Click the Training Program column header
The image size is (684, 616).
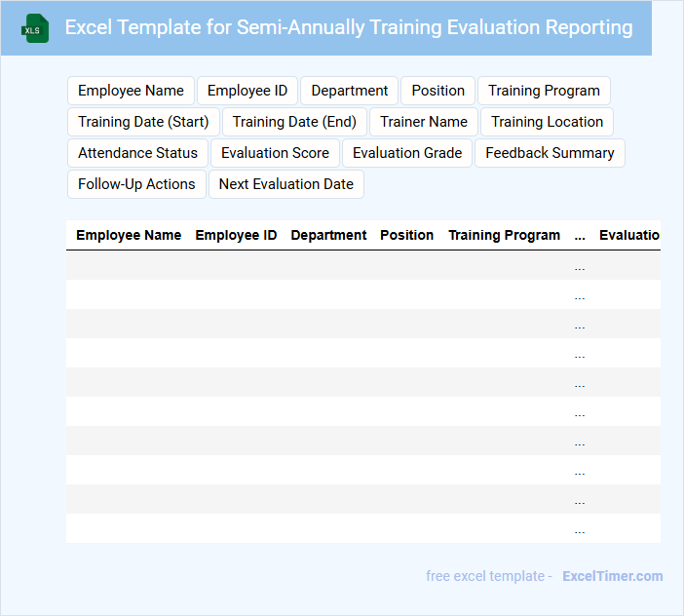[x=504, y=235]
